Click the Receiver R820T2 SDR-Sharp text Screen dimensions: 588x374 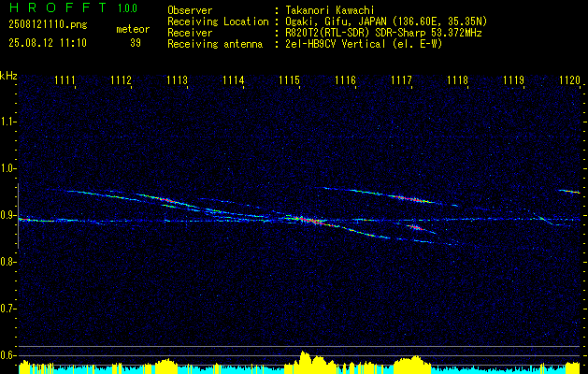tap(383, 33)
